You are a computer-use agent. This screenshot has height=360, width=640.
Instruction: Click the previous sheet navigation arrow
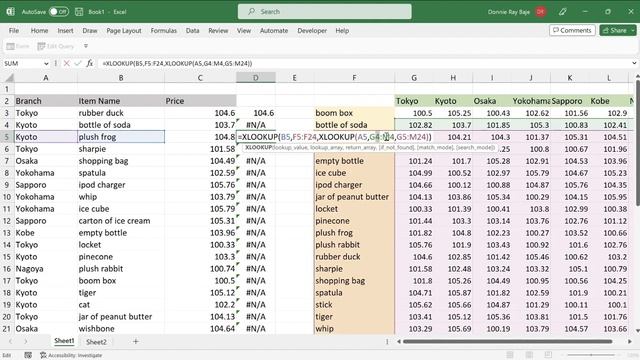point(10,341)
